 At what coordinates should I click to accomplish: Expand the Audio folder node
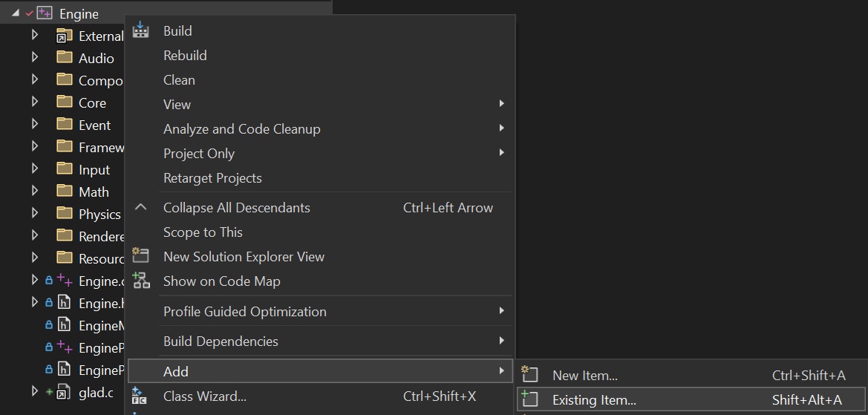[34, 57]
